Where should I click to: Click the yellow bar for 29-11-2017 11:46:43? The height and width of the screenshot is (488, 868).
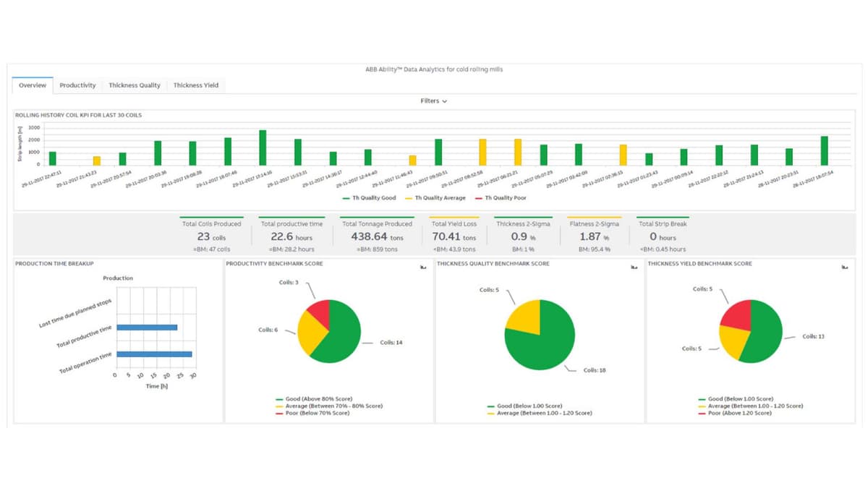(x=412, y=160)
